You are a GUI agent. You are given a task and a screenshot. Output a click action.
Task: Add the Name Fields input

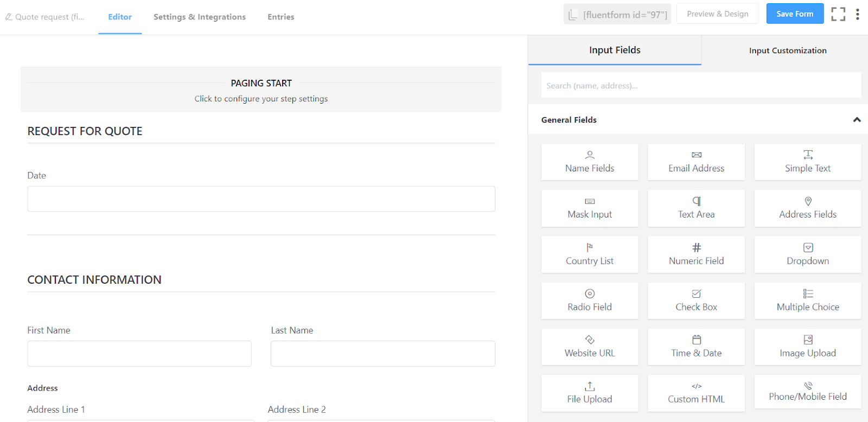tap(590, 162)
